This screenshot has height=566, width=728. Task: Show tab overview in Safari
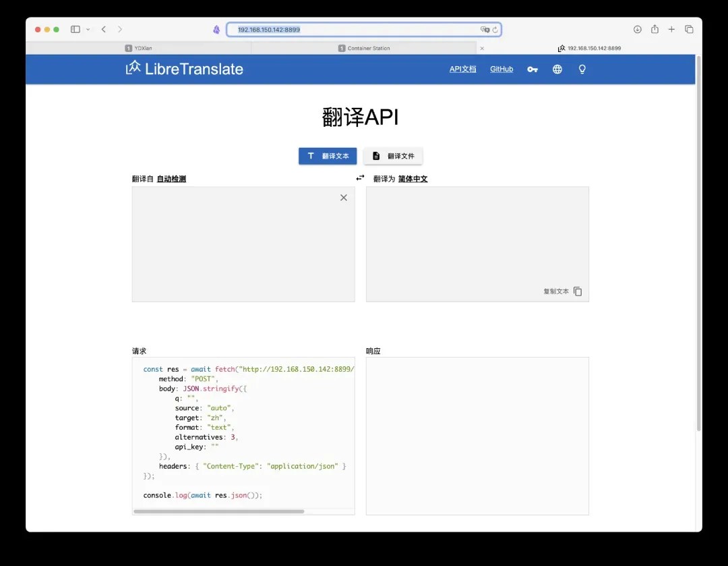[689, 30]
